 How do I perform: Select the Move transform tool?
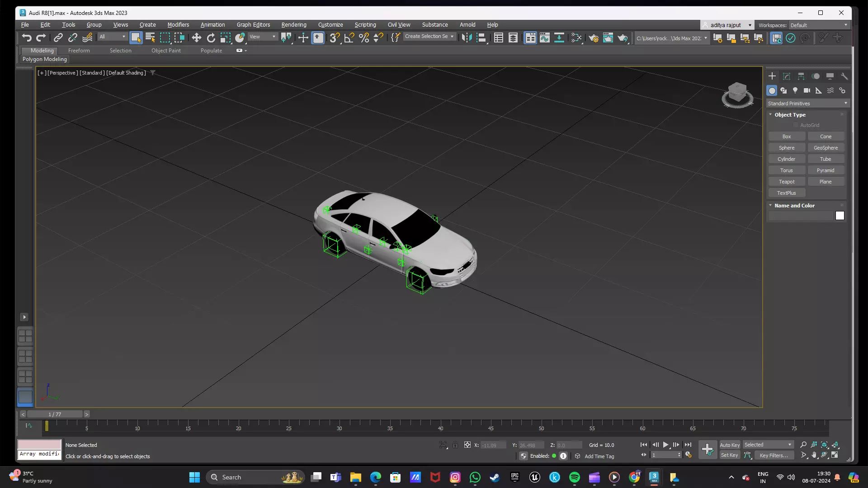(x=196, y=38)
